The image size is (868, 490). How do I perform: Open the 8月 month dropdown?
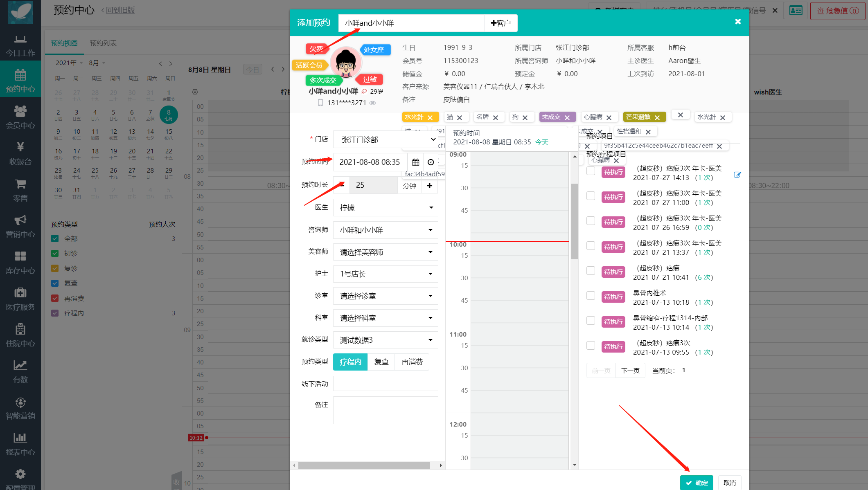[x=97, y=63]
